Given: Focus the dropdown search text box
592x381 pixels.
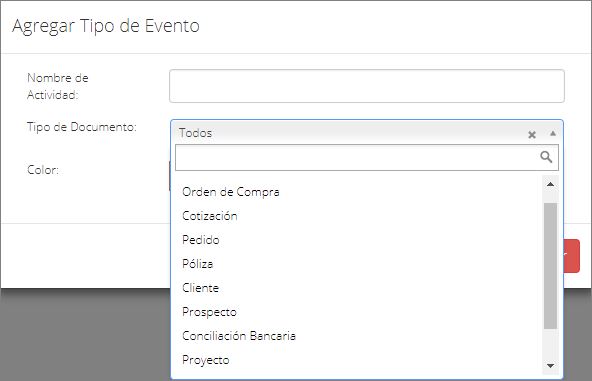Looking at the screenshot, I should (x=366, y=157).
